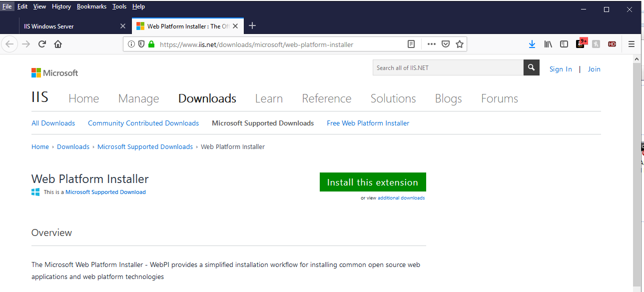The height and width of the screenshot is (292, 644).
Task: Open the File menu
Action: tap(7, 6)
